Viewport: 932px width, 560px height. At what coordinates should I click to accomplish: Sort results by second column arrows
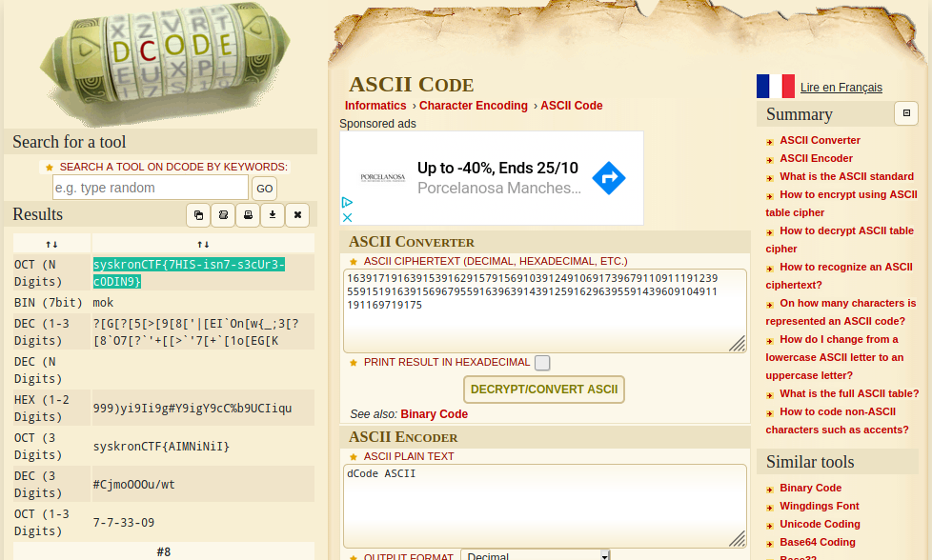(x=203, y=244)
